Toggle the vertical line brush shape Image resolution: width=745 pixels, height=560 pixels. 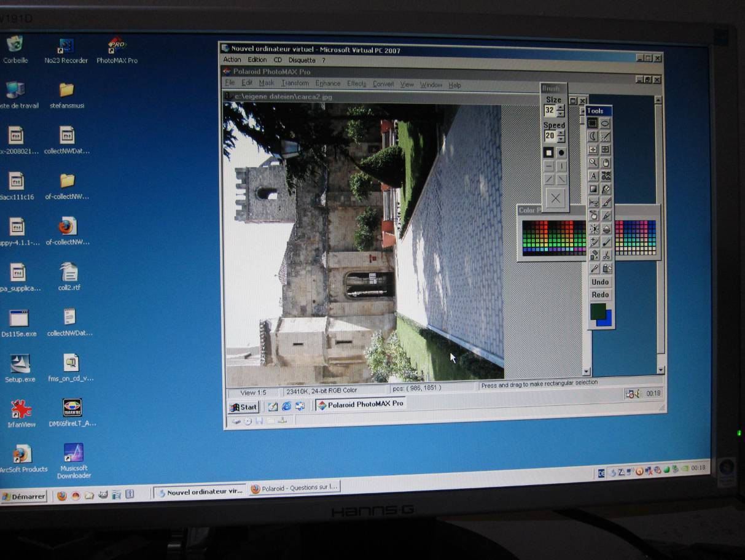pos(561,166)
